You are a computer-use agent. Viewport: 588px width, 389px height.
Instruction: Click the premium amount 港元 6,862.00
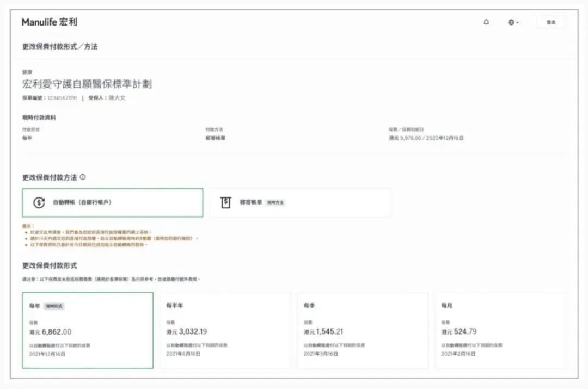50,332
